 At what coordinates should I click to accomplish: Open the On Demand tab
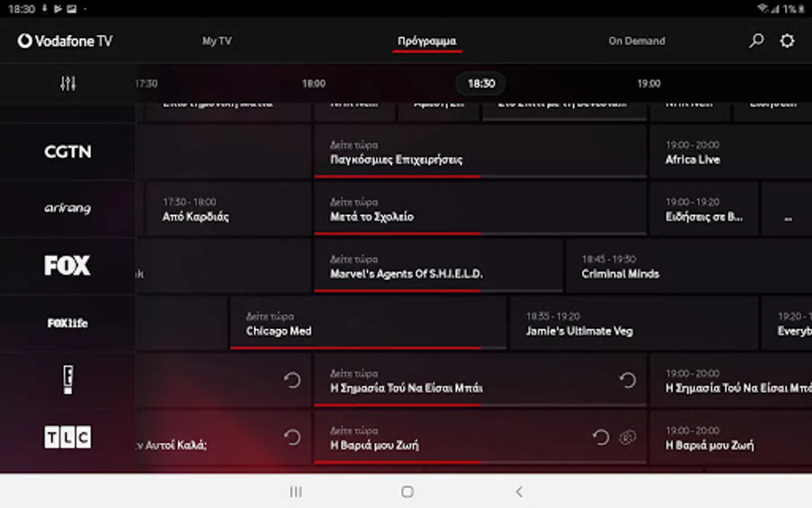point(637,41)
